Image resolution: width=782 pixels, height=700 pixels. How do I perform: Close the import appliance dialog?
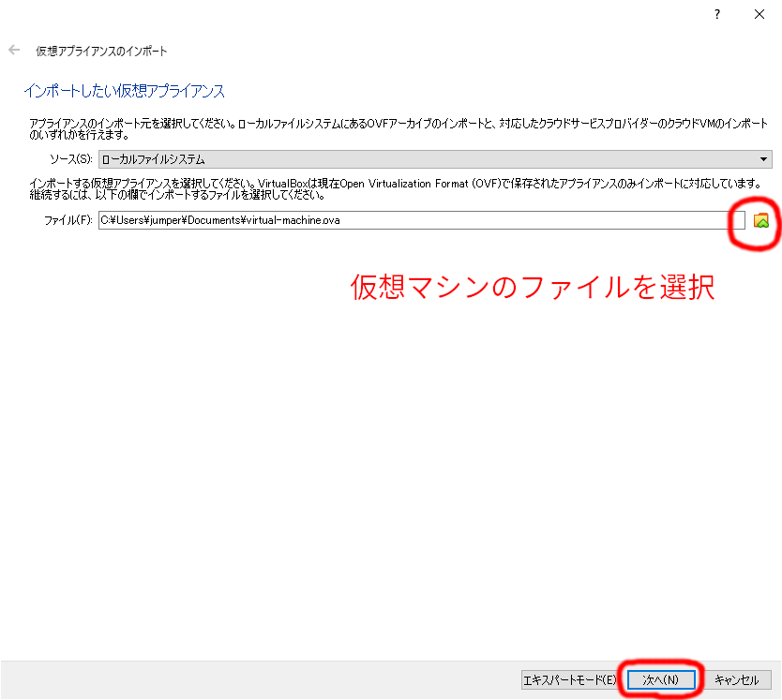click(x=759, y=14)
